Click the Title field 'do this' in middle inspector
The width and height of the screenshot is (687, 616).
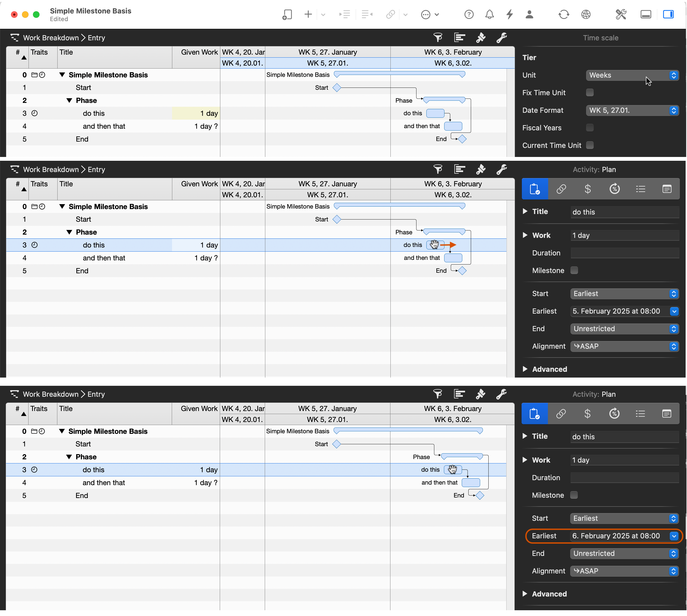pyautogui.click(x=625, y=212)
